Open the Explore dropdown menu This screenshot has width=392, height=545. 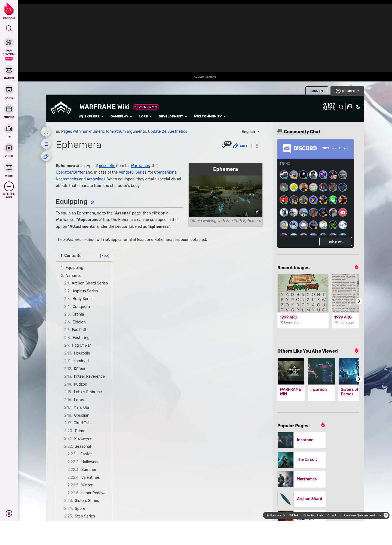point(91,116)
